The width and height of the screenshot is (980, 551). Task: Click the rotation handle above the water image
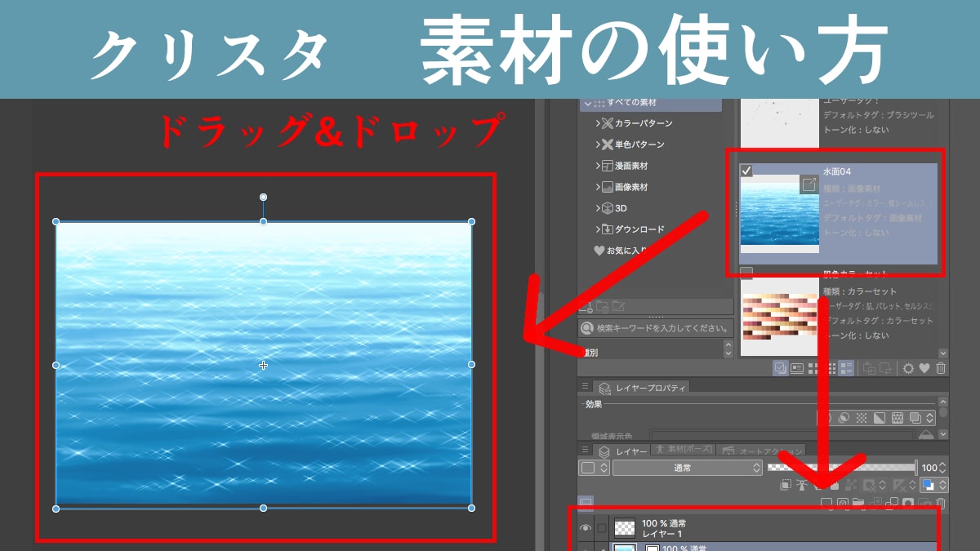point(263,197)
